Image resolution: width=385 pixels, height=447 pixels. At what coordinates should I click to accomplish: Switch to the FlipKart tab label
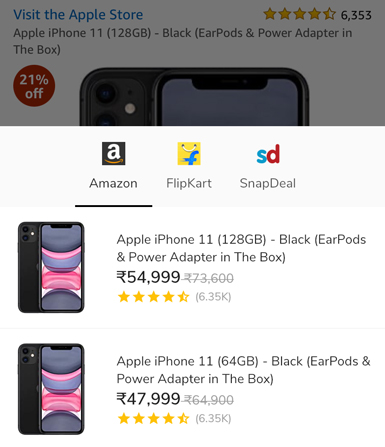point(189,183)
